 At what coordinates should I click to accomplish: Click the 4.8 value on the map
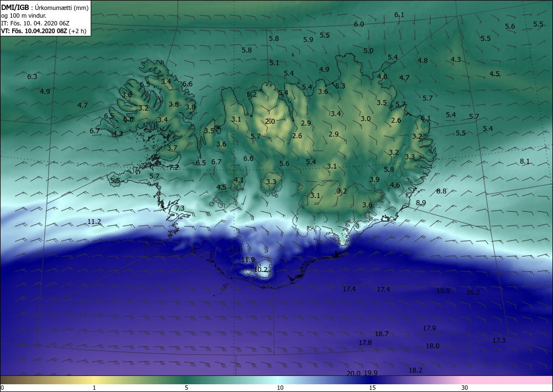[x=422, y=61]
